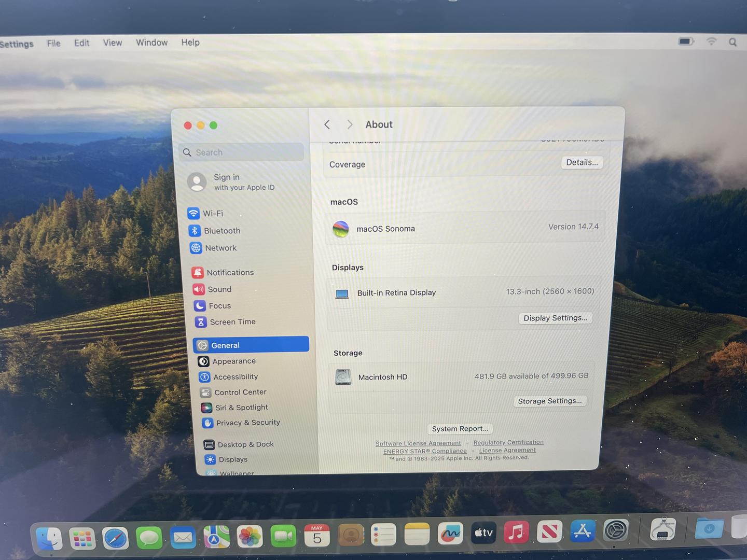Open Appearance settings in sidebar

[227, 361]
